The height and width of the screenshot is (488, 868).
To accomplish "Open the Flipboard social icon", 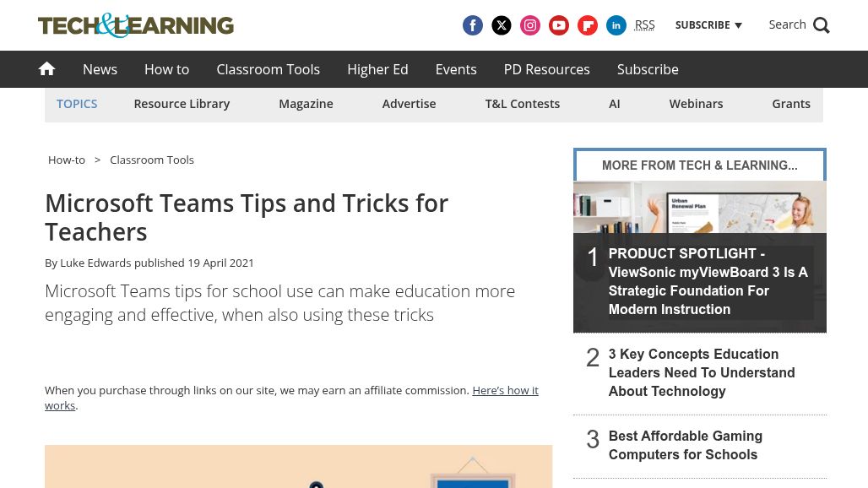I will click(588, 24).
